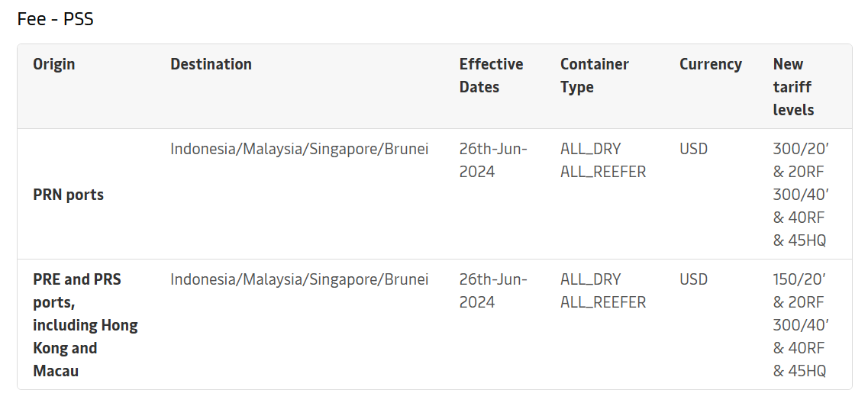Click the "Fee - PSS" heading
This screenshot has height=403, width=868.
point(55,19)
